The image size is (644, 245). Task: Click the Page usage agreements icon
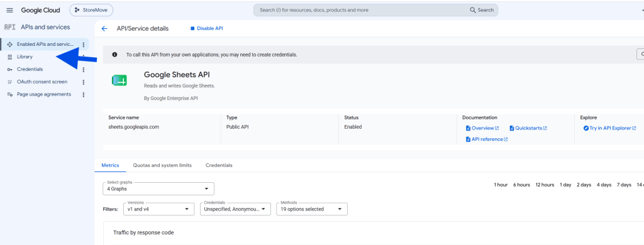point(10,94)
